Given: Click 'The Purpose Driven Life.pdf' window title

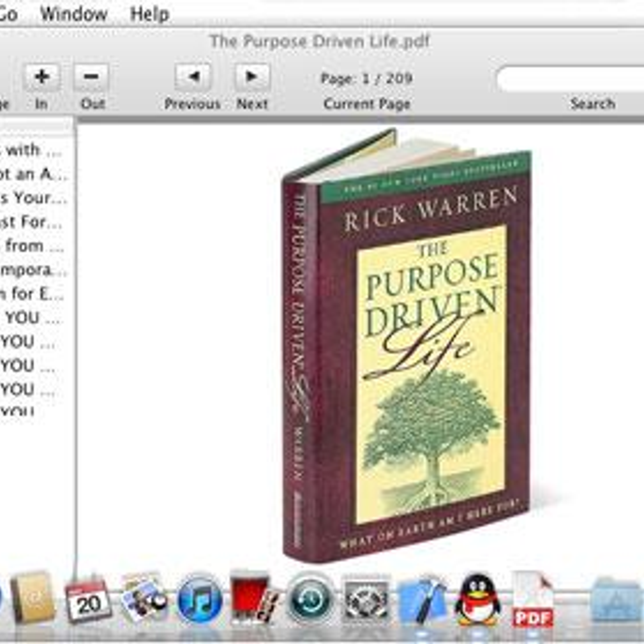Looking at the screenshot, I should pos(320,41).
